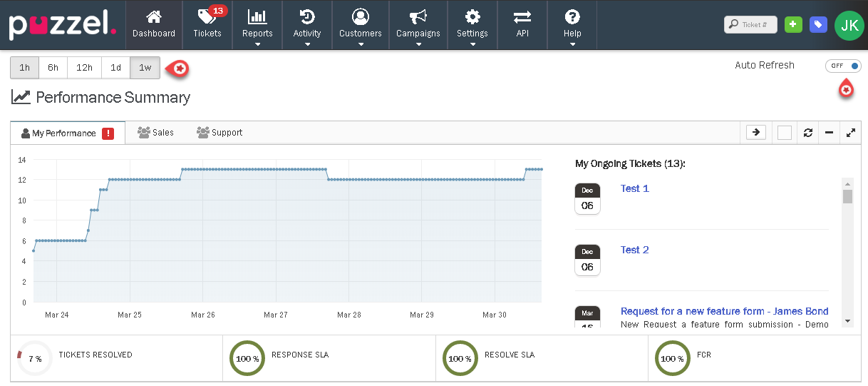Open the Test 1 ticket link
Viewport: 868px width, 386px height.
pyautogui.click(x=634, y=188)
